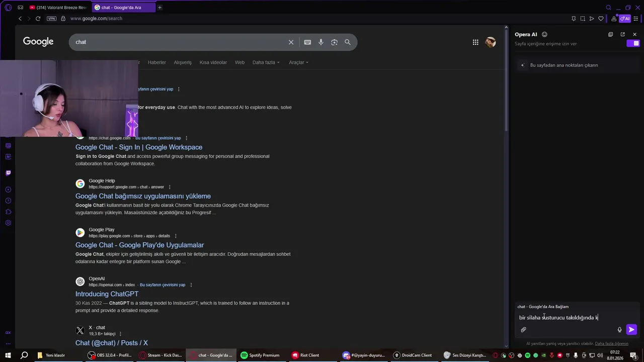Open the Opera main menu logo

point(8,8)
